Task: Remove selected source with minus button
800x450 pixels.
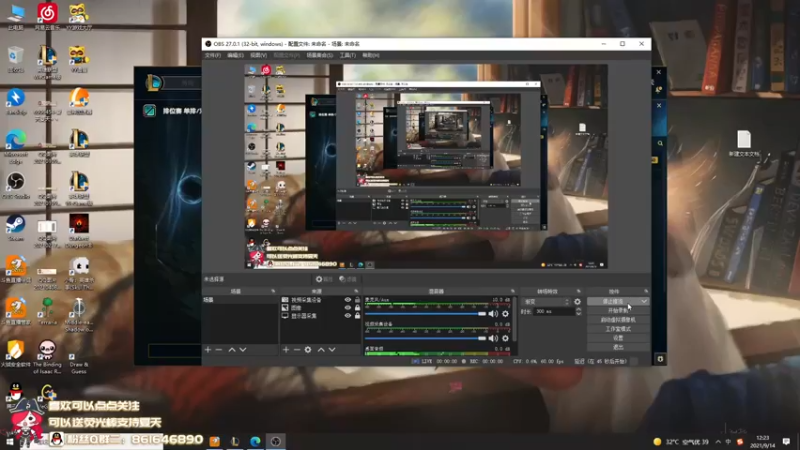Action: [x=297, y=349]
